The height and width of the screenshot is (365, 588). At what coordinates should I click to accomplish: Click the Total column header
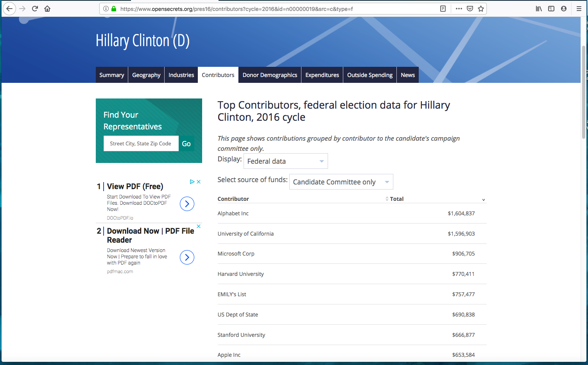[397, 199]
